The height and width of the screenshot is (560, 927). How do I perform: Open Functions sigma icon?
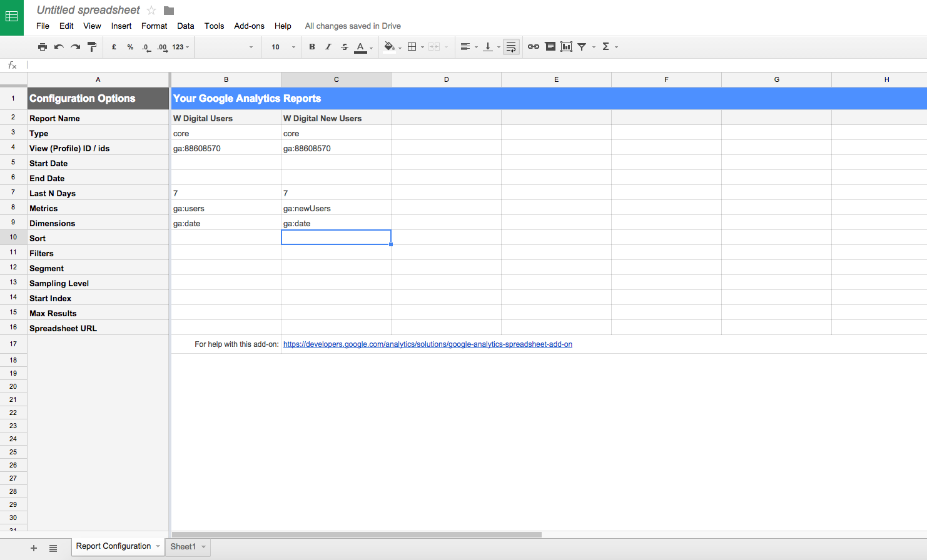[x=605, y=47]
